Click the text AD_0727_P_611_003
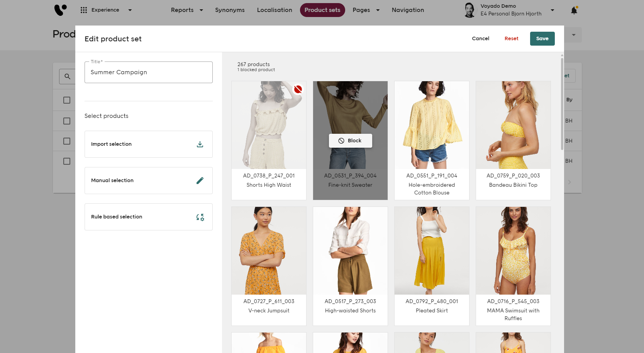The width and height of the screenshot is (644, 353). 269,301
